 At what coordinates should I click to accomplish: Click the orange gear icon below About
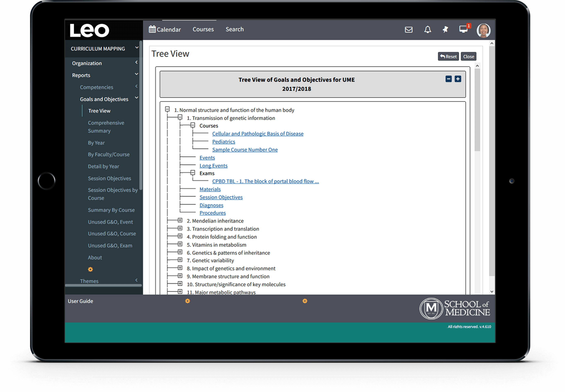coord(90,269)
